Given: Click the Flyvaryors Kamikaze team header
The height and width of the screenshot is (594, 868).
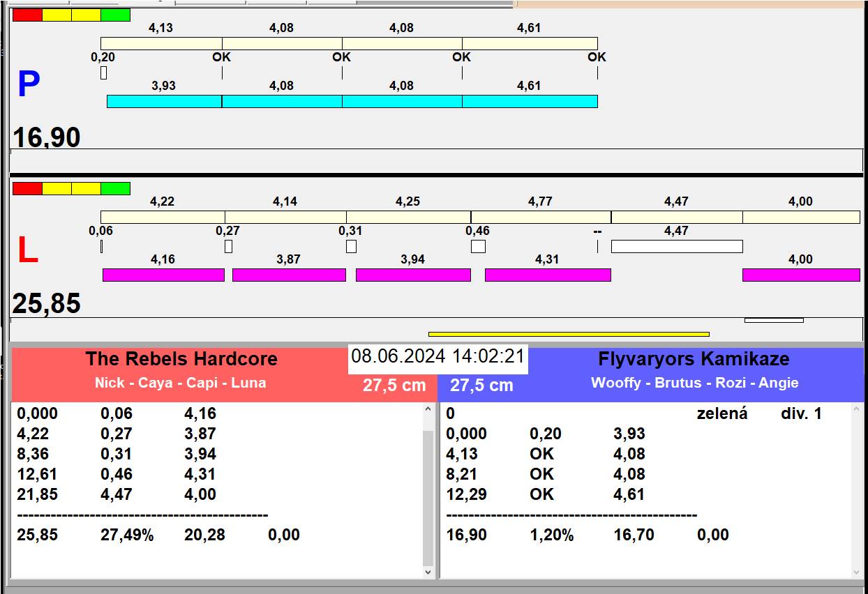Looking at the screenshot, I should click(x=694, y=359).
